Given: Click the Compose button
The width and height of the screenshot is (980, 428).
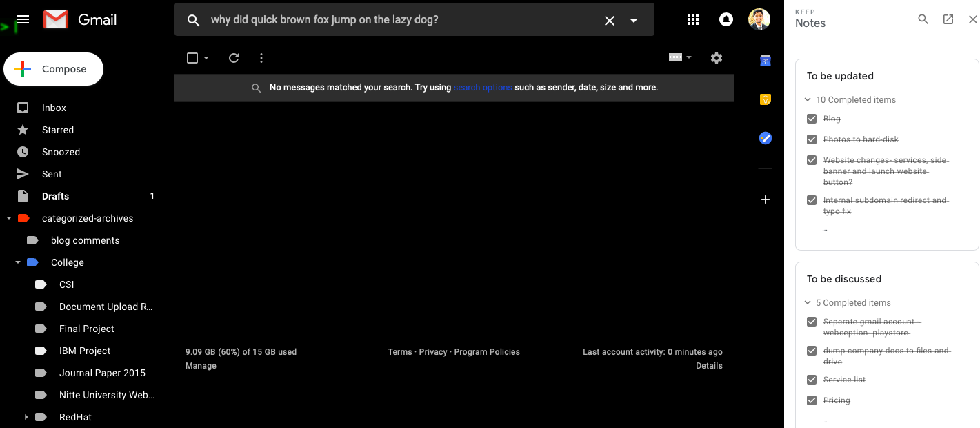Looking at the screenshot, I should (x=54, y=69).
